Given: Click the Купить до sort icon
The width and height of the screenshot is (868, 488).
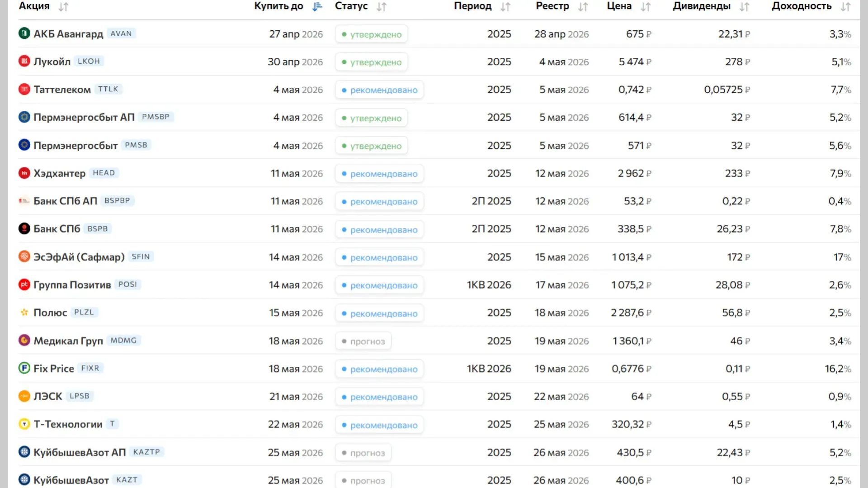Looking at the screenshot, I should click(317, 7).
